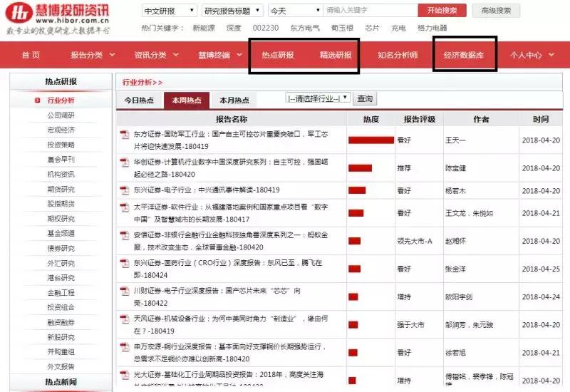Open 知名分析师 in the nav bar
The height and width of the screenshot is (392, 570).
(398, 55)
